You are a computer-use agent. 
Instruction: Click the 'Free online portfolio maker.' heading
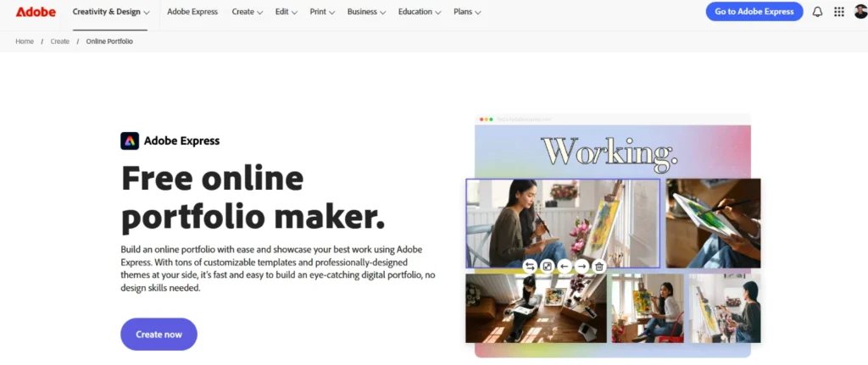pos(253,198)
